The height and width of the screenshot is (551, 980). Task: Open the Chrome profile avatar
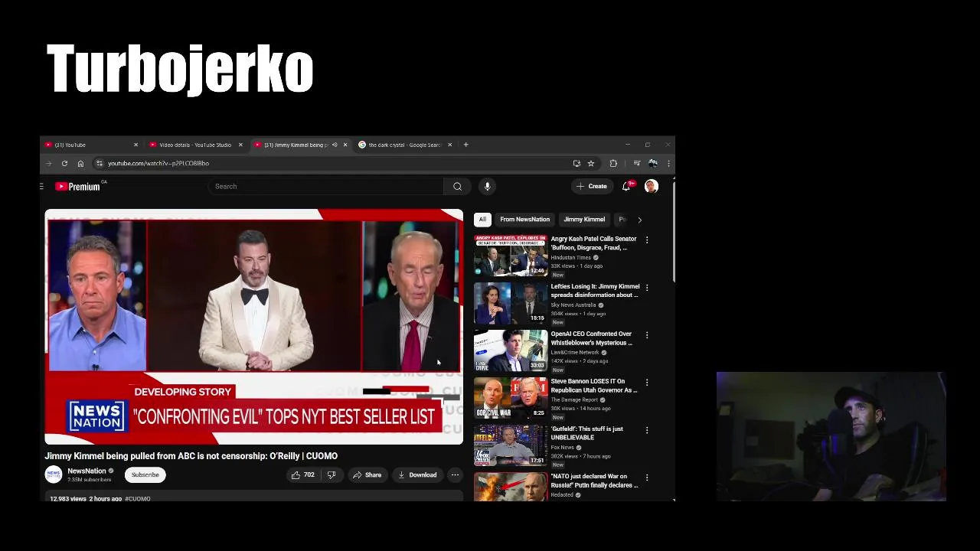point(652,163)
